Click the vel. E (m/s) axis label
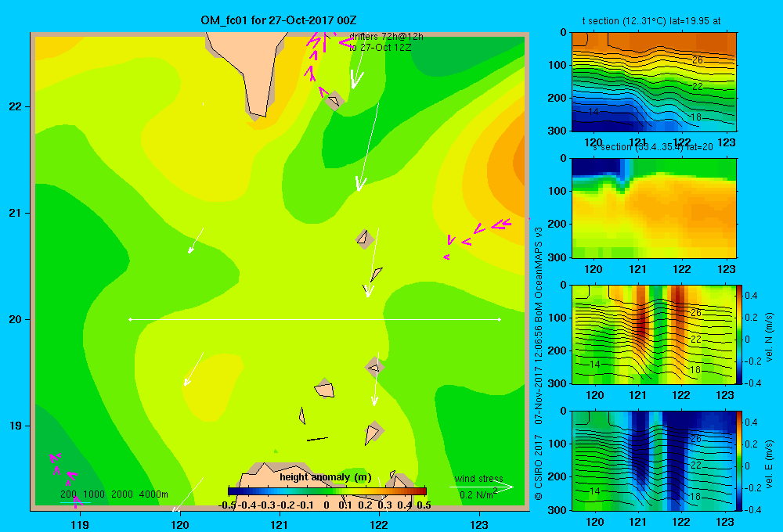Screen dimensions: 783x532 770,464
